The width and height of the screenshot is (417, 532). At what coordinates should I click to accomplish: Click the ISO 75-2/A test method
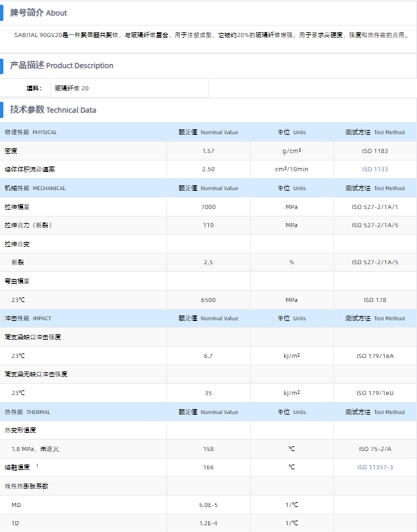375,448
